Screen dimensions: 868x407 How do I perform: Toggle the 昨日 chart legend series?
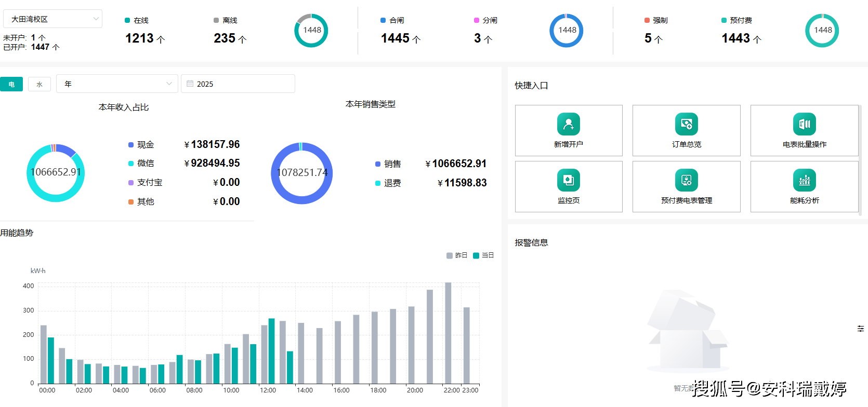pyautogui.click(x=456, y=255)
